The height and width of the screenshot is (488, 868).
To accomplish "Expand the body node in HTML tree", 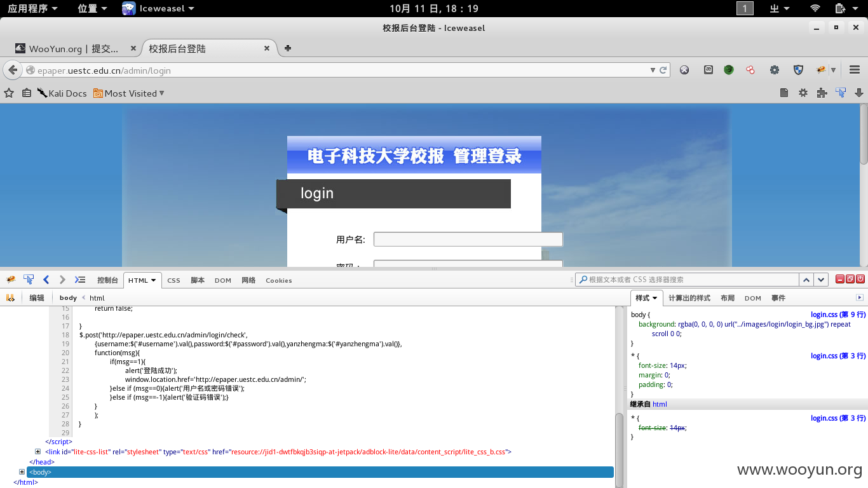I will click(x=22, y=472).
